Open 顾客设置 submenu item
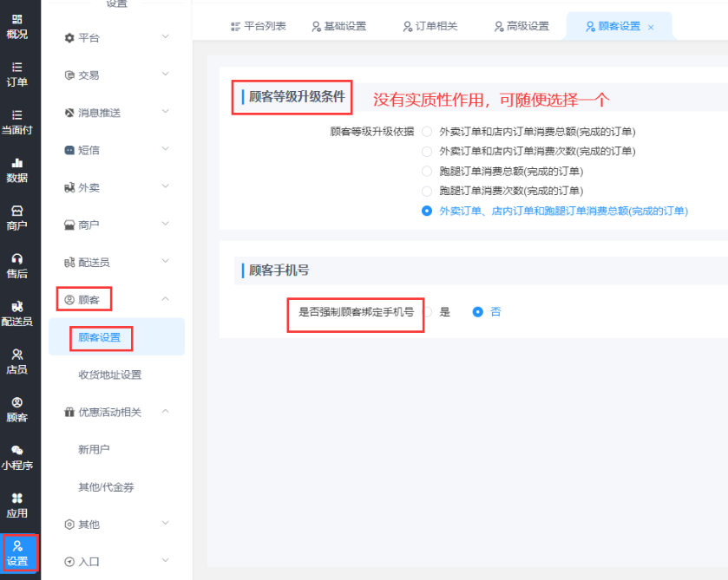This screenshot has width=728, height=580. pyautogui.click(x=116, y=337)
